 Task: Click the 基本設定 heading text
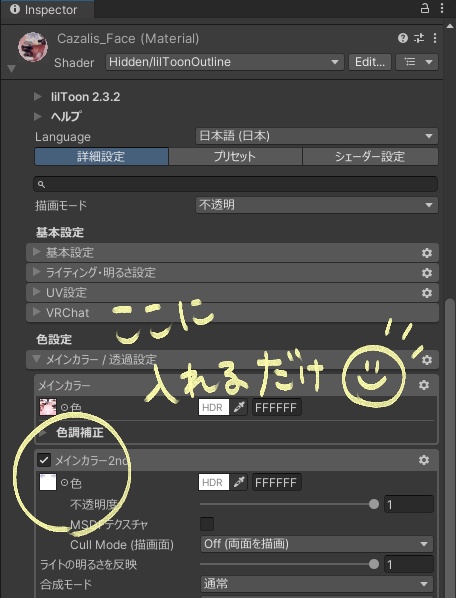59,232
